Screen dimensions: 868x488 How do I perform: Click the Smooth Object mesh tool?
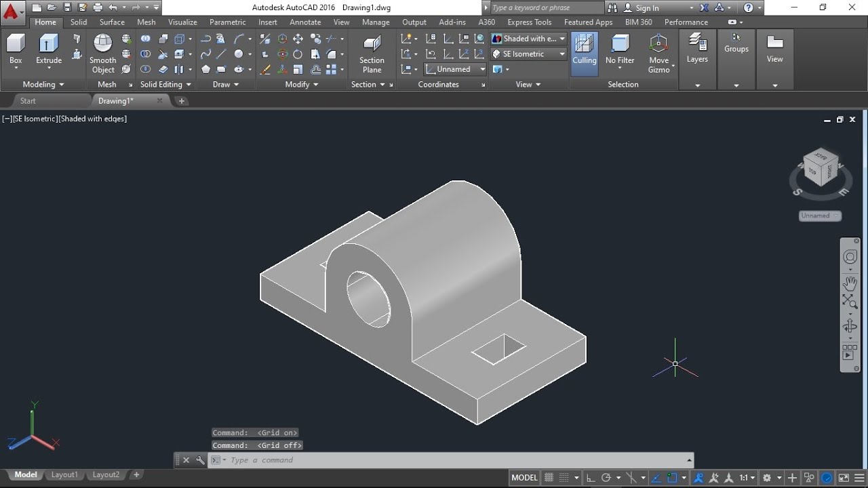pos(103,54)
